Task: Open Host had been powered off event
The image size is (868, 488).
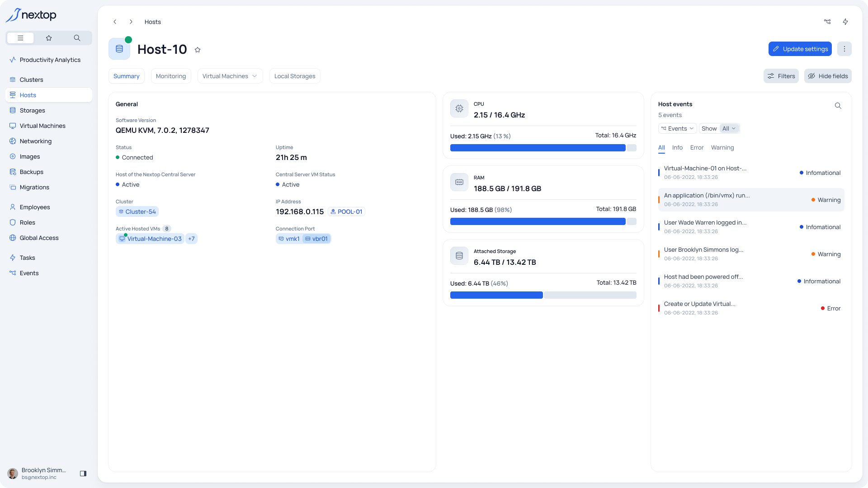Action: coord(751,281)
